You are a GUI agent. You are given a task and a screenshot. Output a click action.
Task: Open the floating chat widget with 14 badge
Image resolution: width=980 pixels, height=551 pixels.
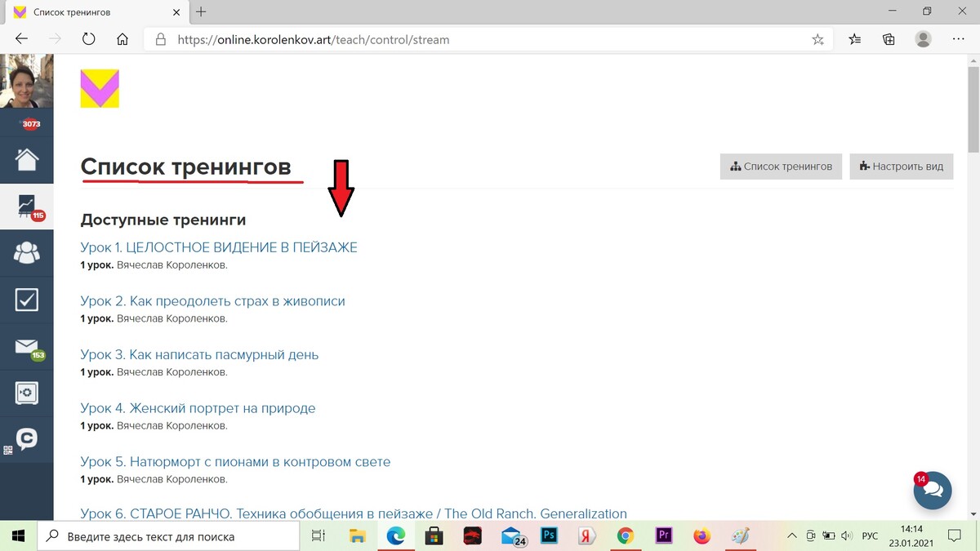[x=933, y=491]
